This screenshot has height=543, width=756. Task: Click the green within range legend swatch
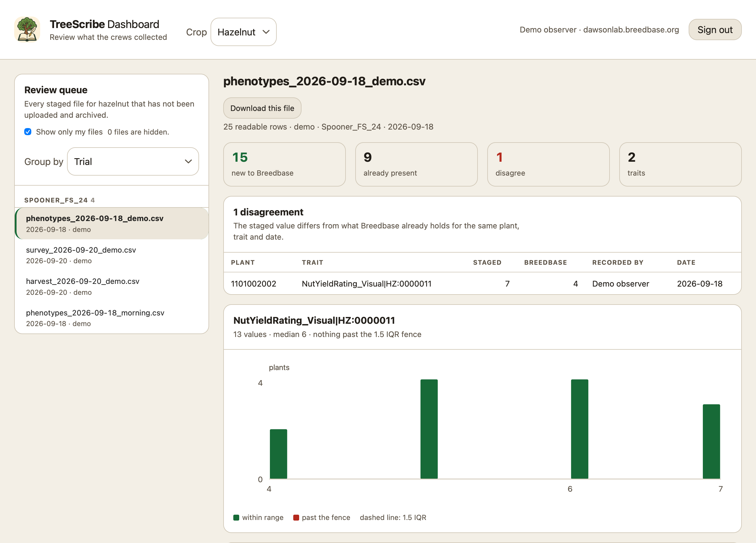pyautogui.click(x=236, y=518)
